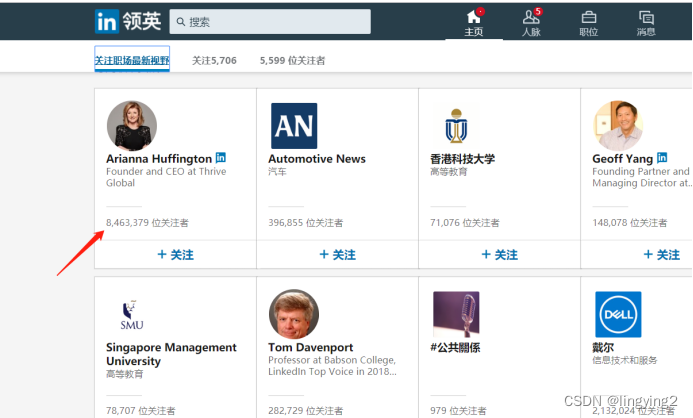This screenshot has height=418, width=693.
Task: Follow Arianna Huffington
Action: point(175,255)
